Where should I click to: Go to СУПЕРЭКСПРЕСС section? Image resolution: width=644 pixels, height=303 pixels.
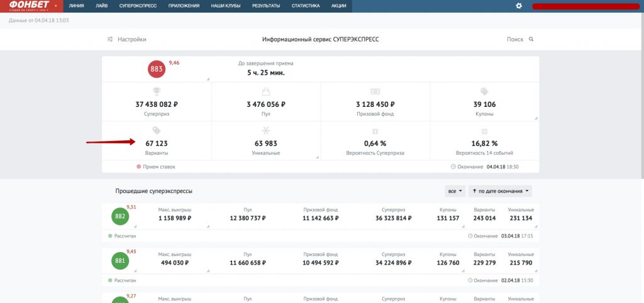[x=138, y=6]
